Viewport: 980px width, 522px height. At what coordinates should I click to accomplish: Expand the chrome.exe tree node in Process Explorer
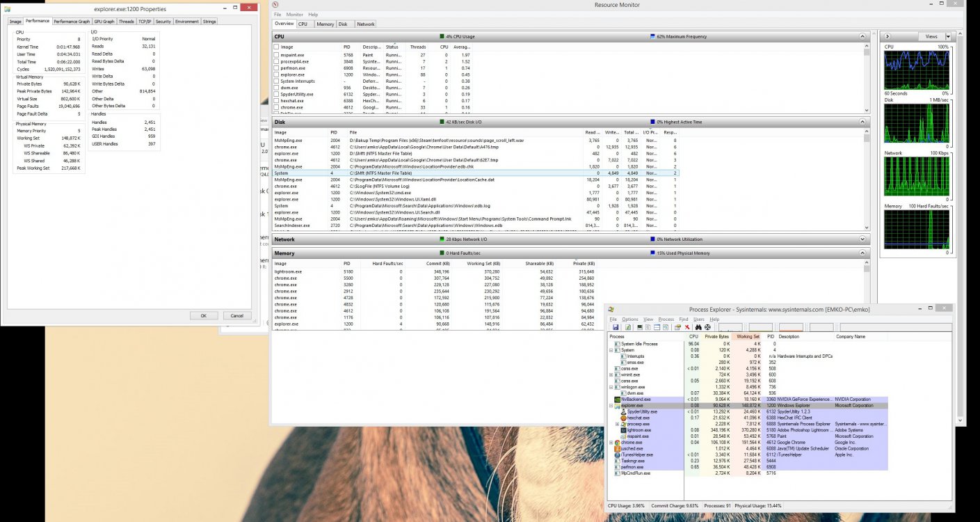click(x=611, y=443)
